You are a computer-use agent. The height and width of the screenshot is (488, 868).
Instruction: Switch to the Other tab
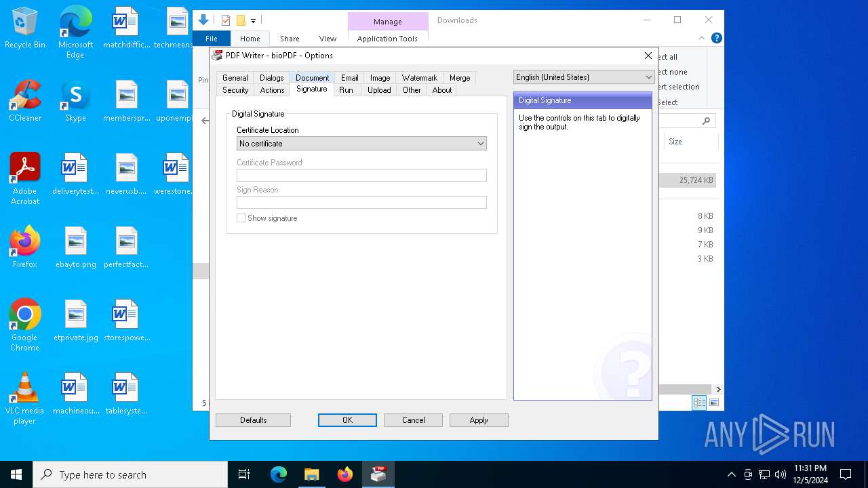pos(412,90)
